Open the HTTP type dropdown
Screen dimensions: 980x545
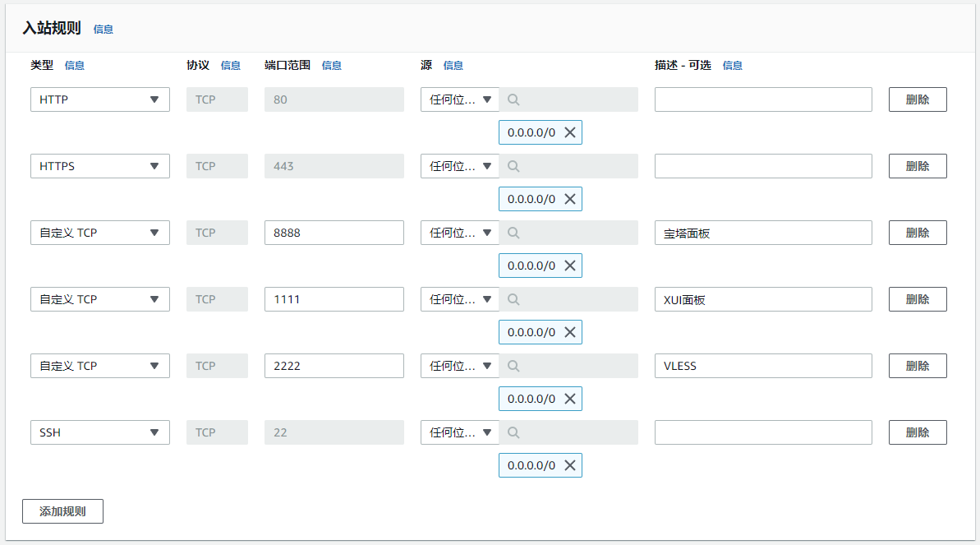coord(99,99)
